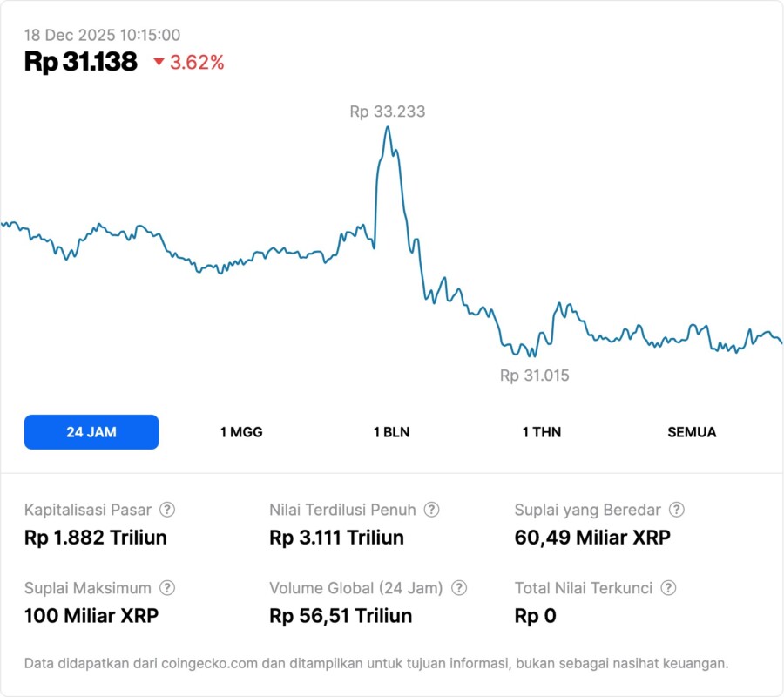Show the SEMUA full history range
784x697 pixels.
click(x=692, y=432)
